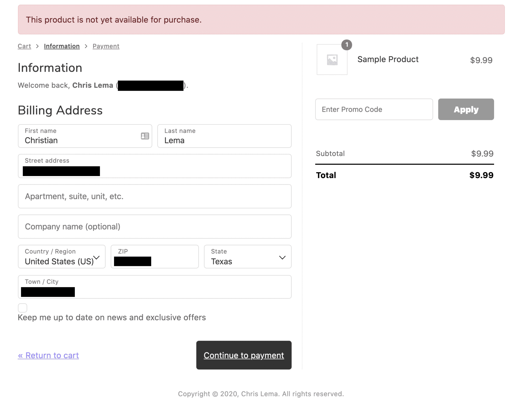
Task: Enable the news and exclusive offers checkbox
Action: pyautogui.click(x=23, y=308)
